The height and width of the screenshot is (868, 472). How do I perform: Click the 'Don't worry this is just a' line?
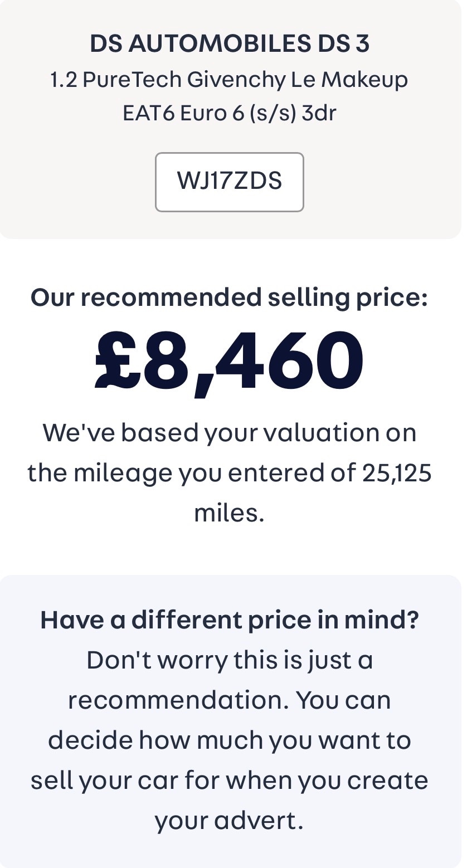pos(229,660)
